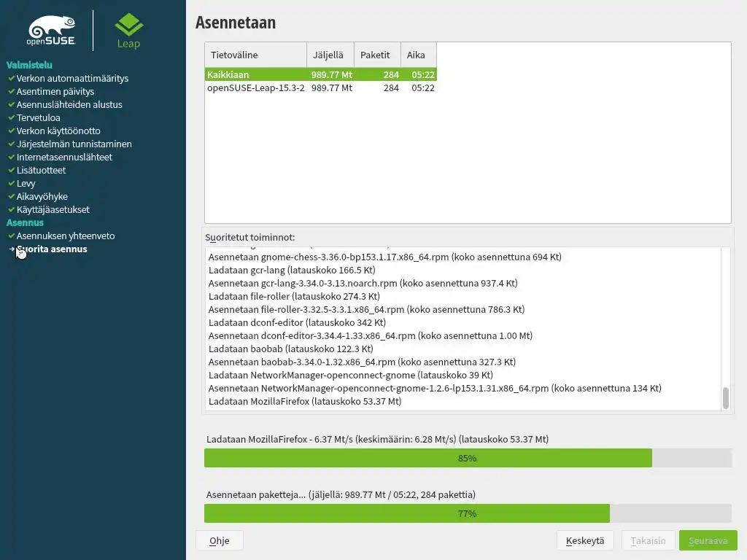The image size is (747, 560).
Task: Click the Takaisin back button
Action: coord(648,540)
